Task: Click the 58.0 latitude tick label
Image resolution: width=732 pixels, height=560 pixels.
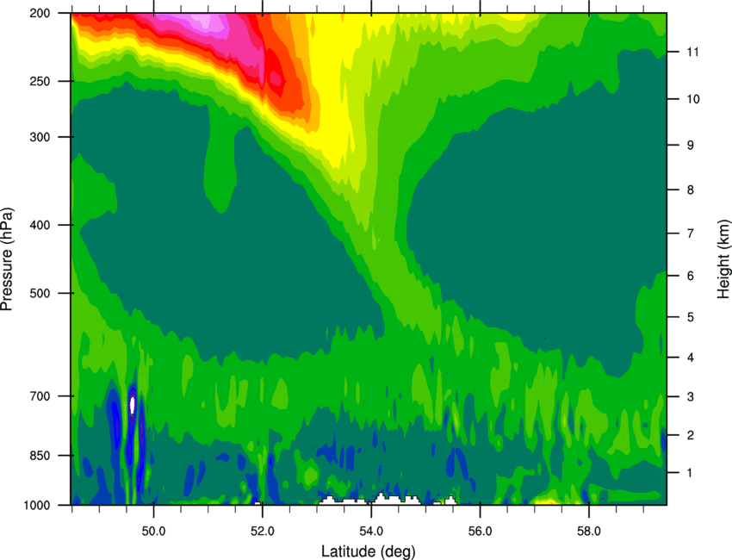Action: tap(589, 532)
